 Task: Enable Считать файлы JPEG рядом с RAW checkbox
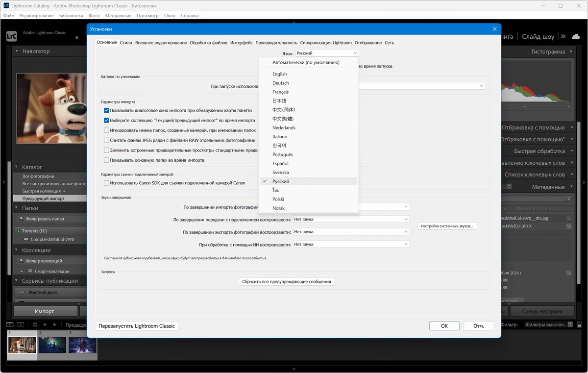coord(107,140)
